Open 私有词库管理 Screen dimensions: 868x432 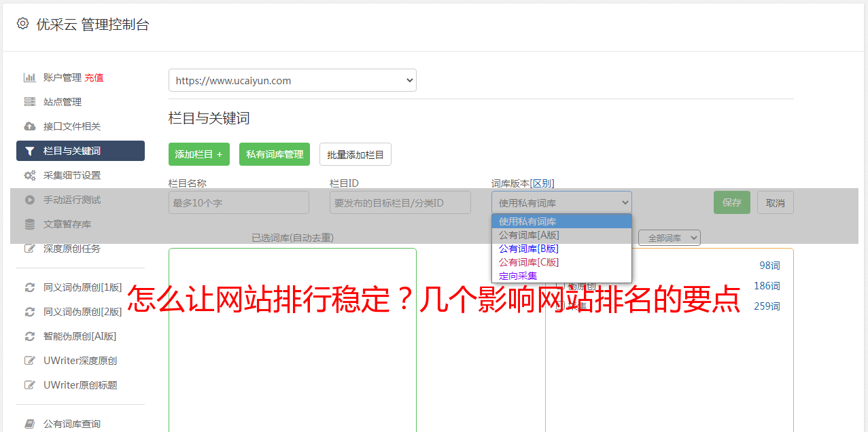click(x=275, y=154)
